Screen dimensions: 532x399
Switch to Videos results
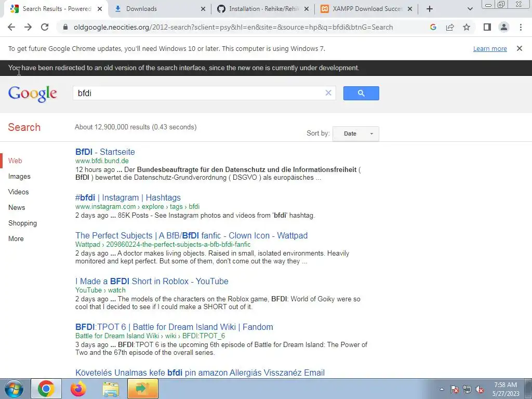coord(18,192)
